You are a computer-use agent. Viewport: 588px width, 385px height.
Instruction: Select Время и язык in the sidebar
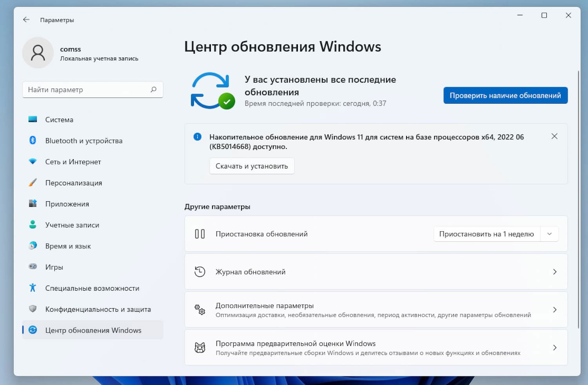[93, 246]
